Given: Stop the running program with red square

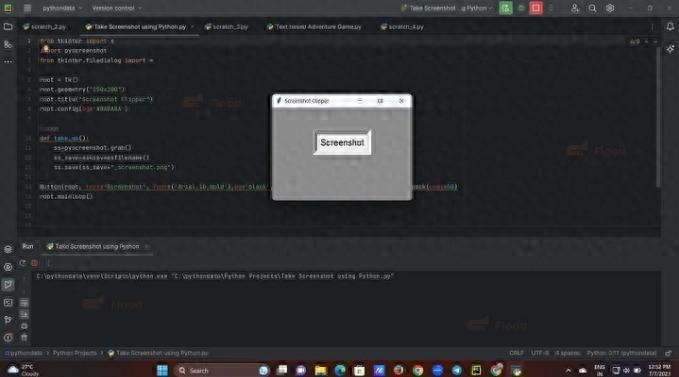Looking at the screenshot, I should pyautogui.click(x=536, y=8).
